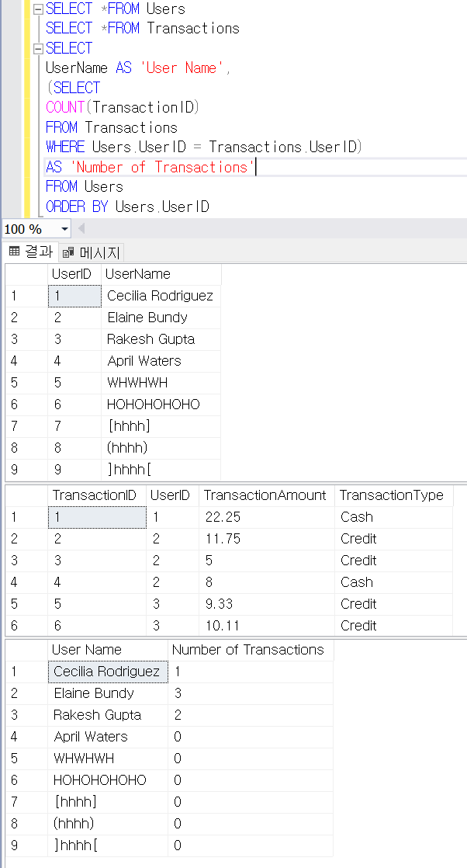Click Rakesh Gupta's transaction count of 2
This screenshot has height=868, width=467.
[251, 715]
